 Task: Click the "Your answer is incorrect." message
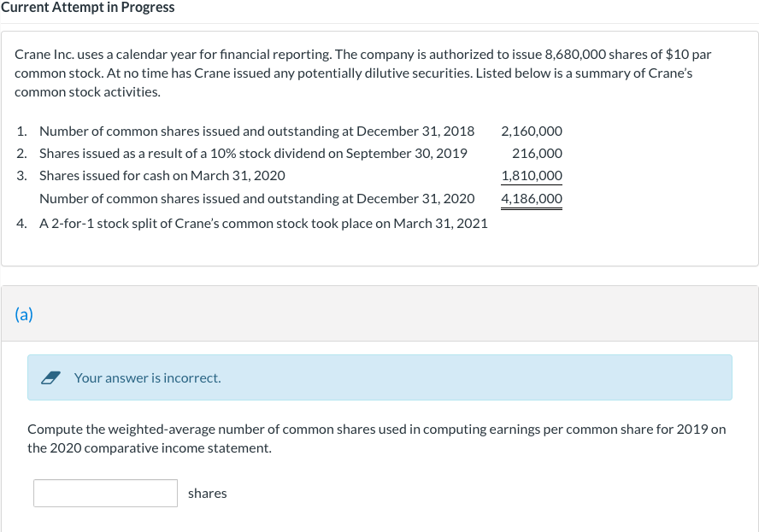click(x=147, y=377)
